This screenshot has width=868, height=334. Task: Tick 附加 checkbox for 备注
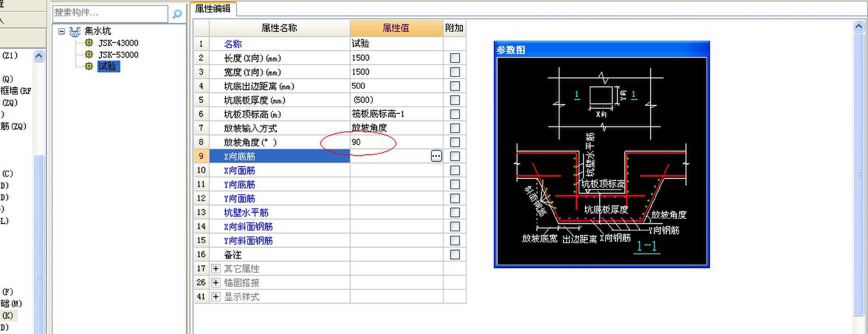pos(455,255)
